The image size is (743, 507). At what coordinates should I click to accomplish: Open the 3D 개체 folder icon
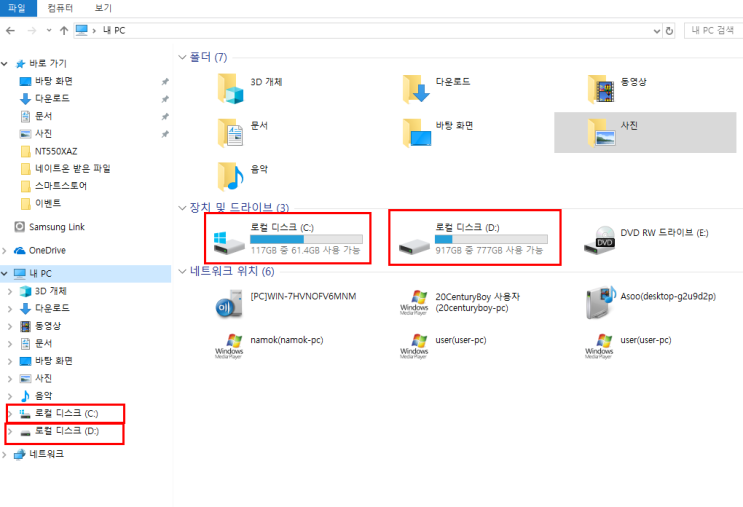(x=230, y=89)
